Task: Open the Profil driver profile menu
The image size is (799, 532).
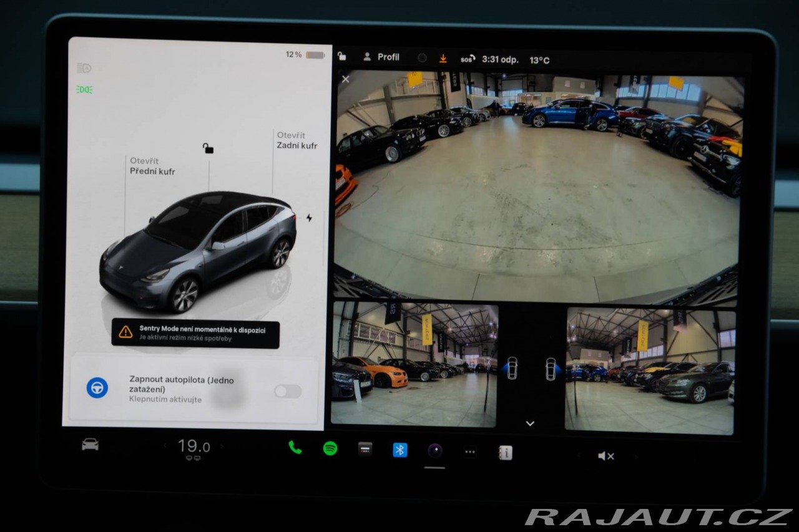Action: [381, 57]
